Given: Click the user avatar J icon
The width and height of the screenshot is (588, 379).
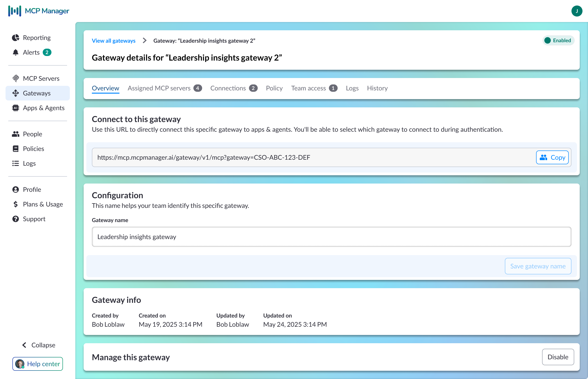Looking at the screenshot, I should coord(577,11).
